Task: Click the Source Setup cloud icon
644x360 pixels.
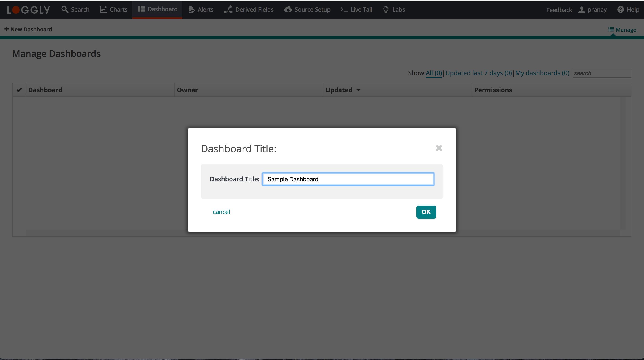Action: [288, 9]
